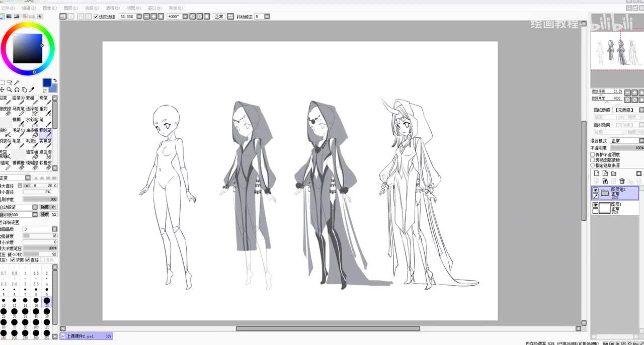The image size is (644, 345).
Task: Click the blue foreground color swatch
Action: pyautogui.click(x=47, y=83)
